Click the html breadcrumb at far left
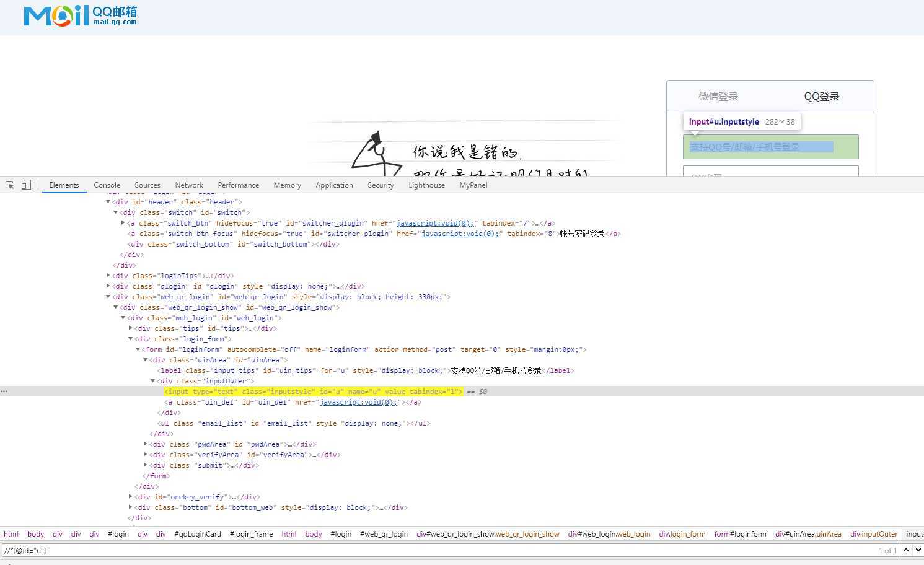Screen dimensions: 924x565 (11, 534)
